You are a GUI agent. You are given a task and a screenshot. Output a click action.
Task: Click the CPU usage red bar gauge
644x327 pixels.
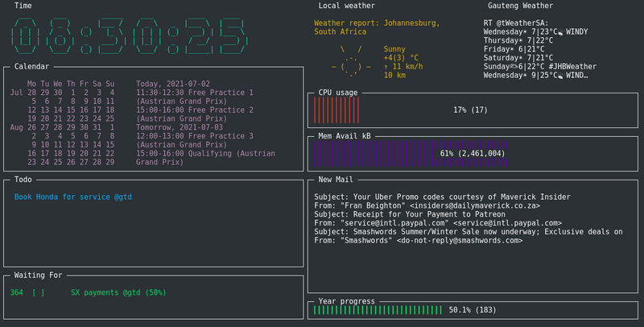(x=337, y=110)
